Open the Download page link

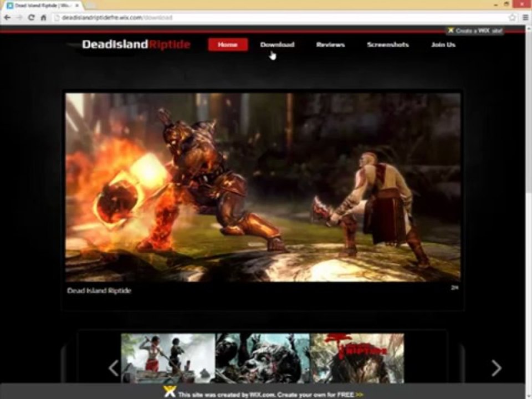pyautogui.click(x=277, y=44)
